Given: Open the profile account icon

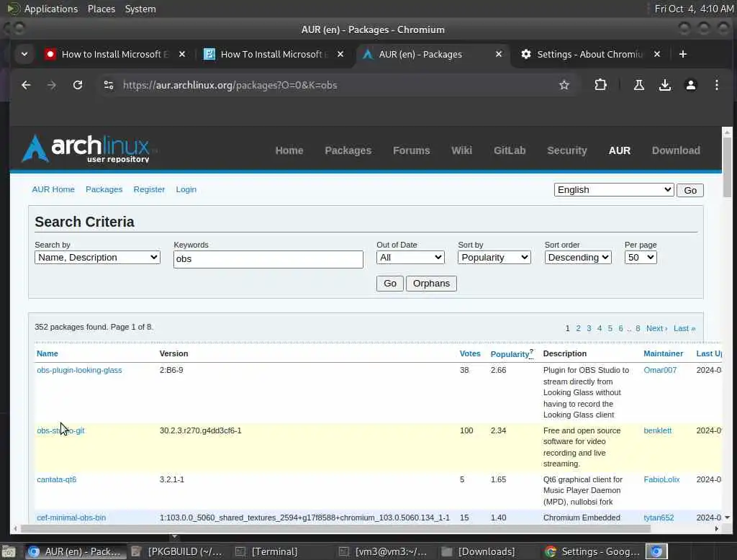Looking at the screenshot, I should coord(690,85).
